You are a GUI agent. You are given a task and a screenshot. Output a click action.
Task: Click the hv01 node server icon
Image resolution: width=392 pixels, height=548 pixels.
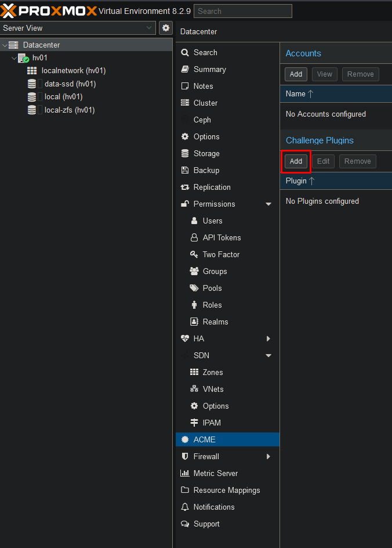click(x=23, y=58)
